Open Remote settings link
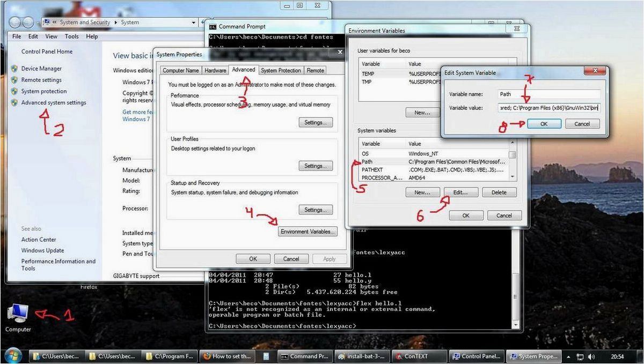Image resolution: width=644 pixels, height=364 pixels. click(x=41, y=80)
